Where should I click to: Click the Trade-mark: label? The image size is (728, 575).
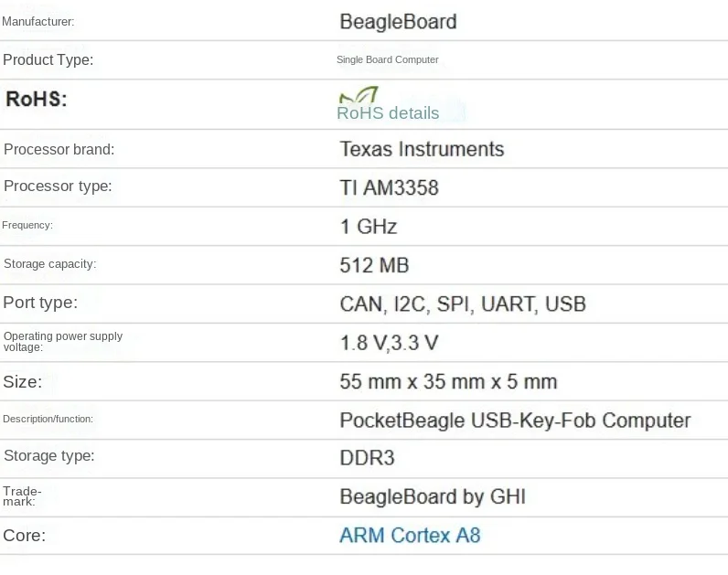[x=22, y=496]
